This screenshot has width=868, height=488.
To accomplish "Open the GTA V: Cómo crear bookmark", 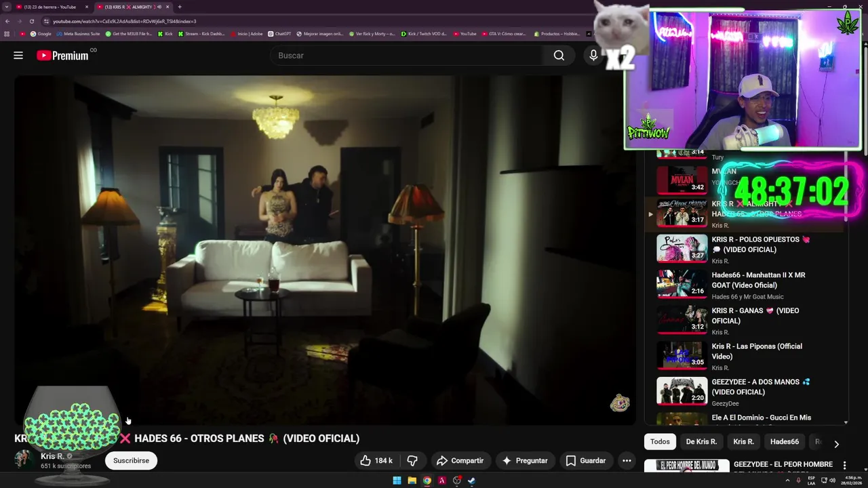I will click(504, 34).
